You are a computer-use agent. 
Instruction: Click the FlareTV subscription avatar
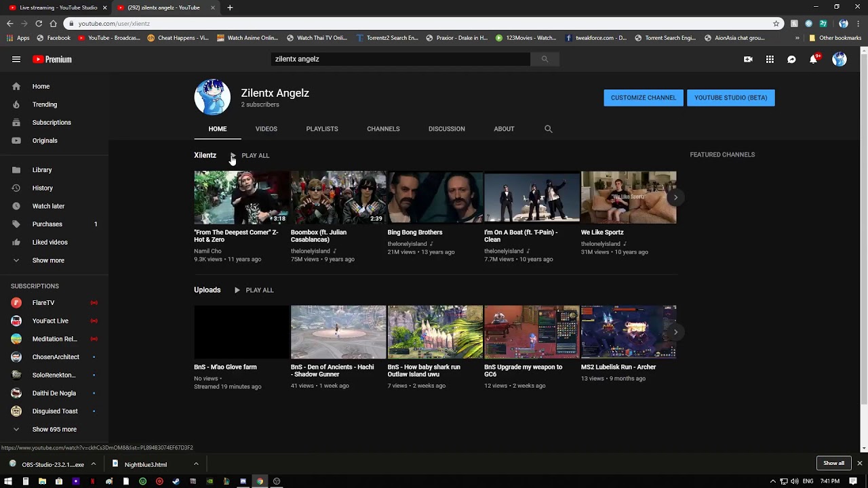coord(16,303)
